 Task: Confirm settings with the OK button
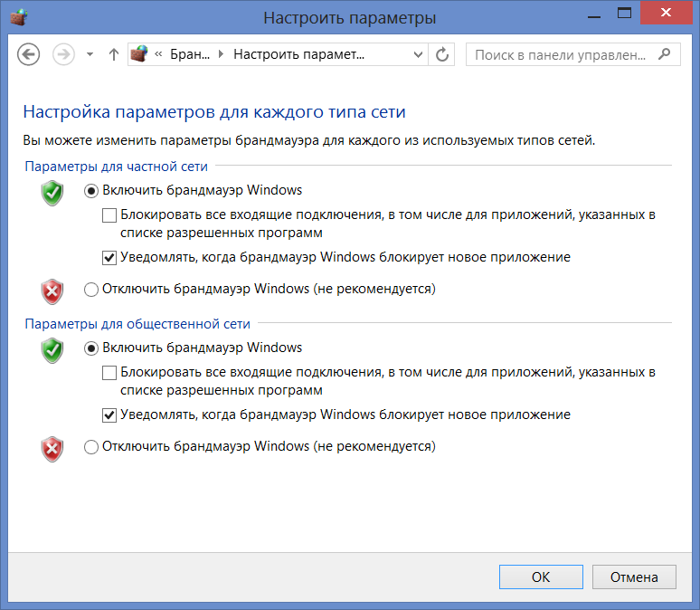541,577
